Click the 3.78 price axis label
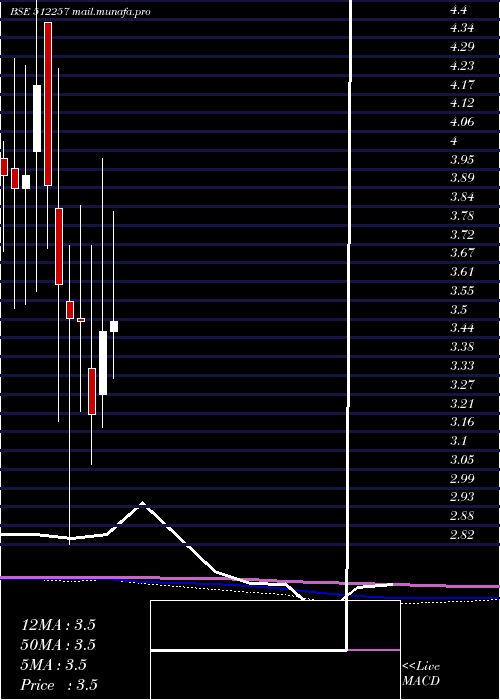Viewport: 500px width, 700px height. pos(462,216)
